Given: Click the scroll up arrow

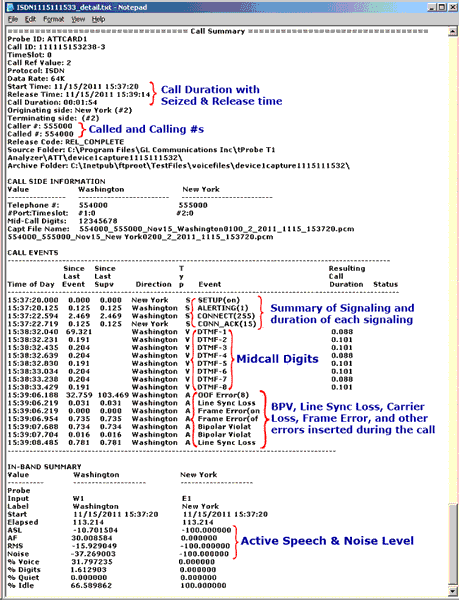Looking at the screenshot, I should pyautogui.click(x=452, y=32).
